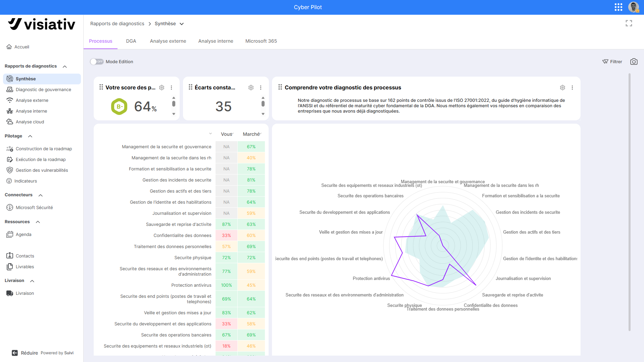Collapse the Pilotage sidebar section
The height and width of the screenshot is (362, 644).
[30, 136]
